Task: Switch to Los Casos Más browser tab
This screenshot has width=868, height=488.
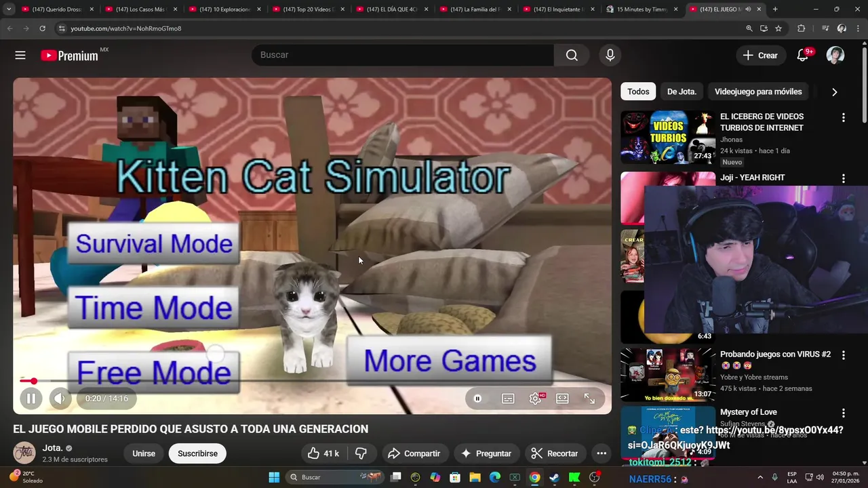Action: pyautogui.click(x=140, y=9)
